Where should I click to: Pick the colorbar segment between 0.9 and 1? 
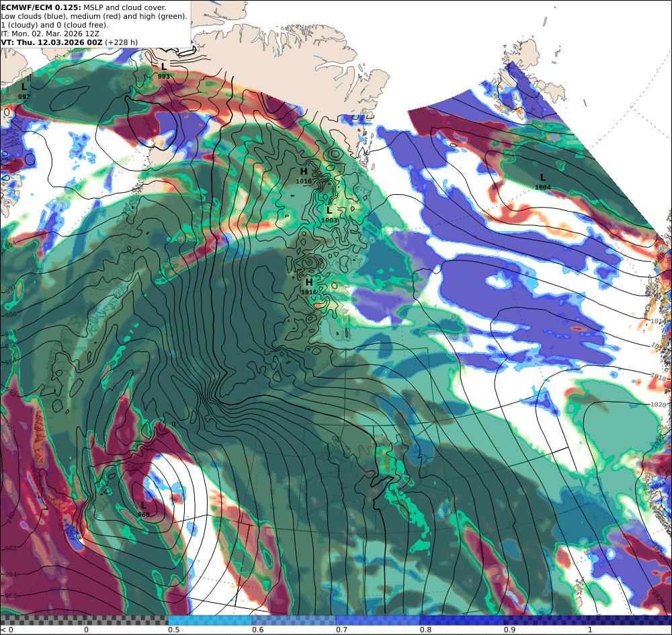click(546, 620)
